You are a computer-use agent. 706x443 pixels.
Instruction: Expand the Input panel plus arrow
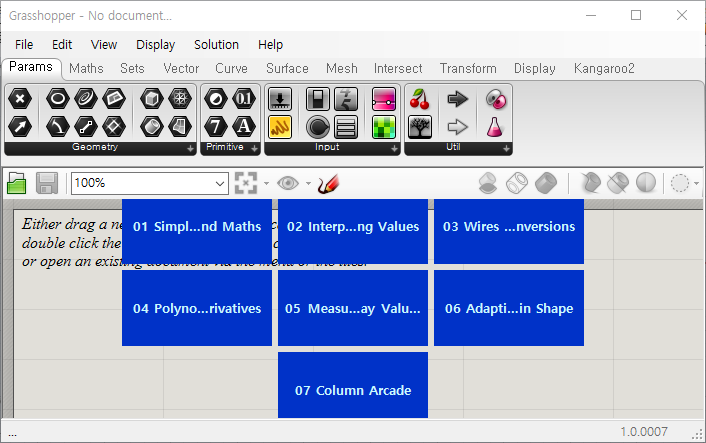(394, 148)
